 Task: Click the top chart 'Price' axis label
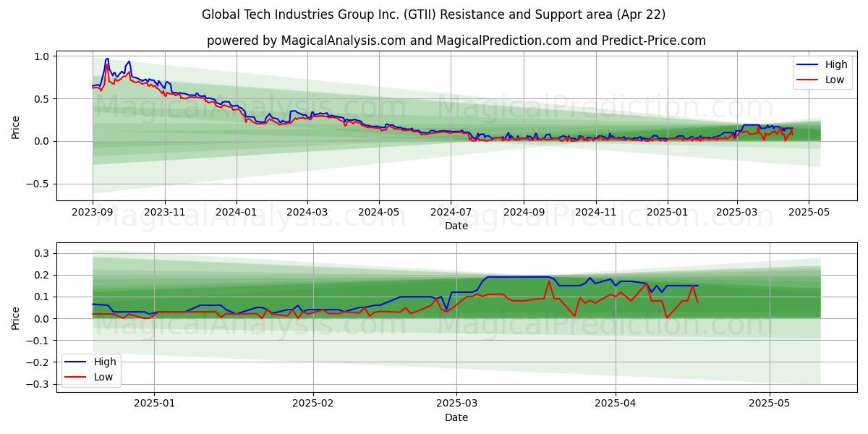point(16,126)
